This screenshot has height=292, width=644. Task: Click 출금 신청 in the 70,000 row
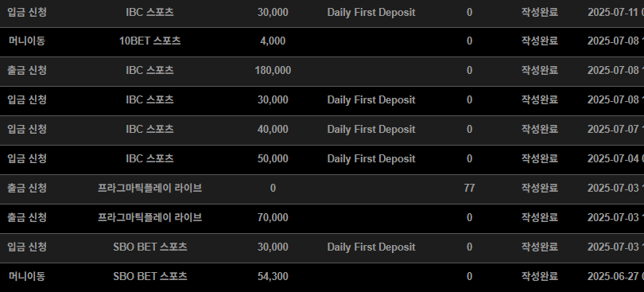click(27, 217)
